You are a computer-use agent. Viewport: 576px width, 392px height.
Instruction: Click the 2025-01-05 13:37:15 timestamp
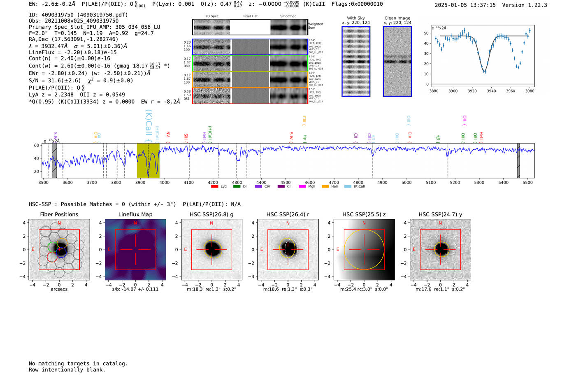coord(465,5)
